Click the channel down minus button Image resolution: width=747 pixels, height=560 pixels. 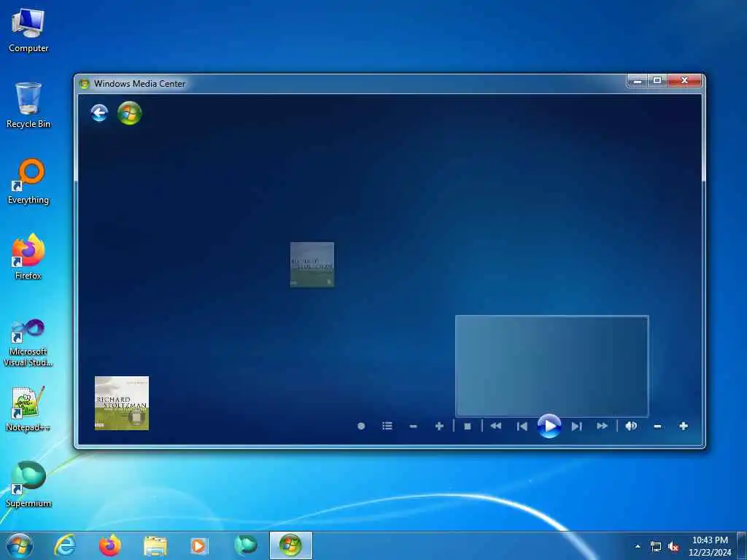413,426
